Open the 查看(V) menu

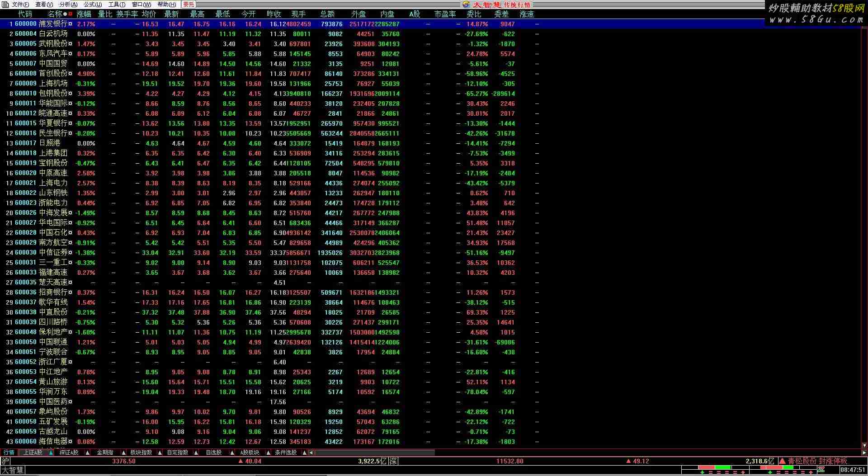click(x=44, y=5)
